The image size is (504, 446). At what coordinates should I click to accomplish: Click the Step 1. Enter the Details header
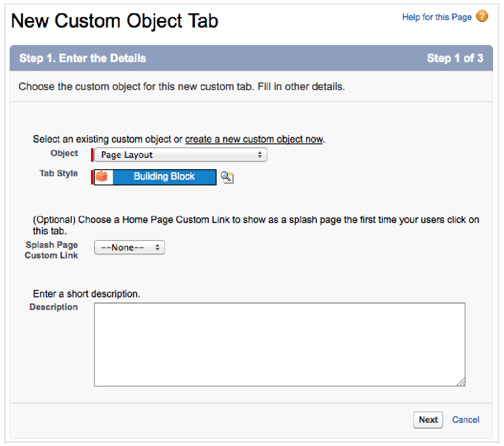pos(83,58)
